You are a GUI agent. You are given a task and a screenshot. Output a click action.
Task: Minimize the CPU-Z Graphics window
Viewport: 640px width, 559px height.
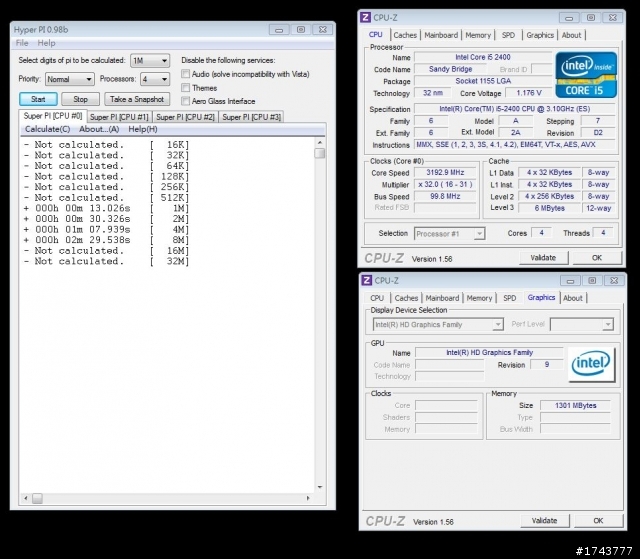click(570, 280)
